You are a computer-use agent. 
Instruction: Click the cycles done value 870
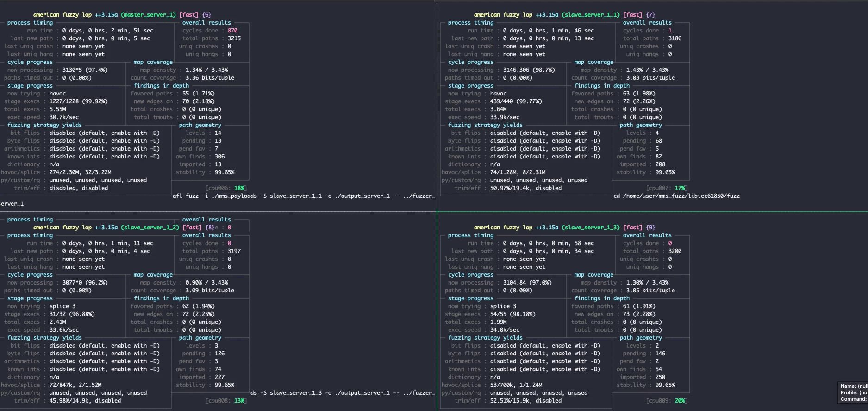pos(232,31)
